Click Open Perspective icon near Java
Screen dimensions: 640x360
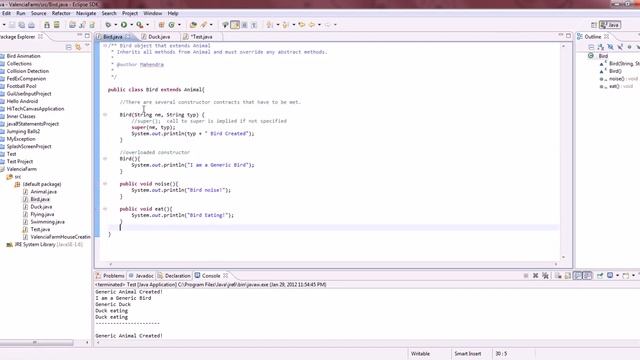[594, 25]
